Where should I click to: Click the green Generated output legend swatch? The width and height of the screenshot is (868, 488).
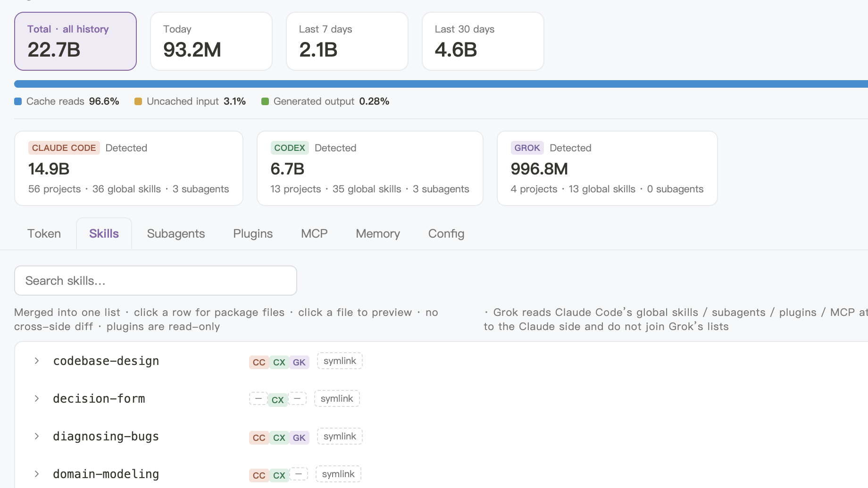[265, 101]
